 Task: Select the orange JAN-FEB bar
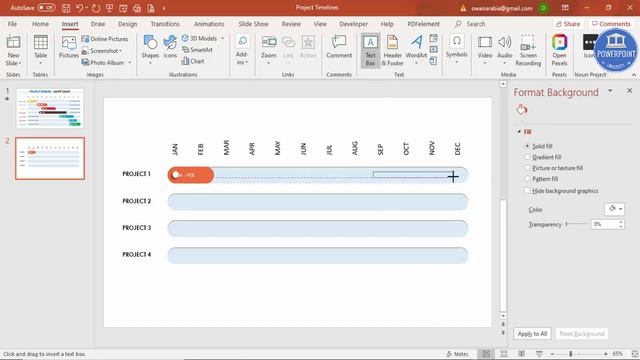pos(191,175)
